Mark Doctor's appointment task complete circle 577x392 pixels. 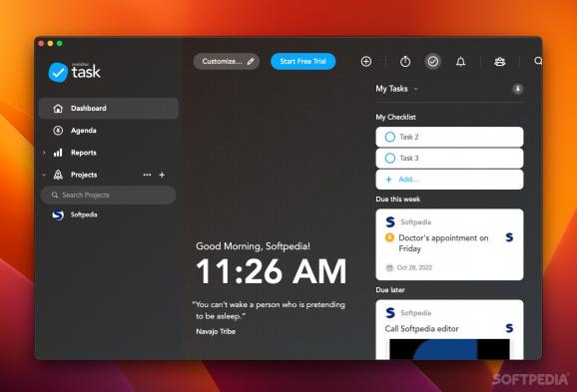(389, 237)
